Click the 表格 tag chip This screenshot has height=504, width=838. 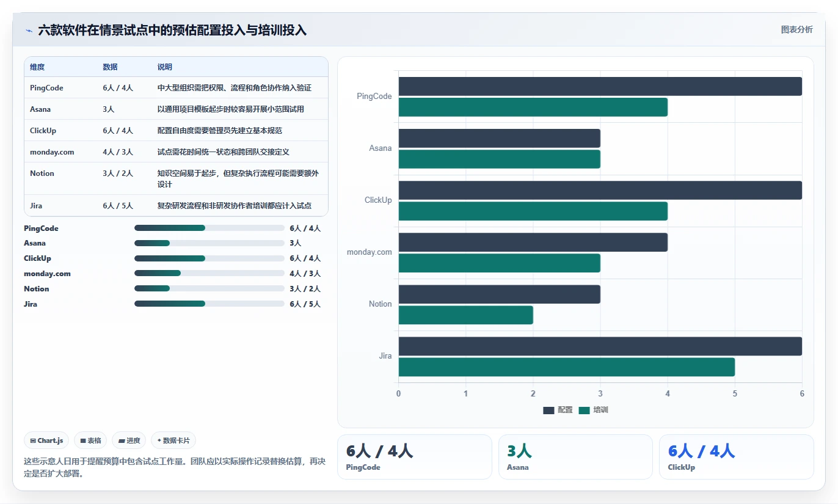[90, 440]
